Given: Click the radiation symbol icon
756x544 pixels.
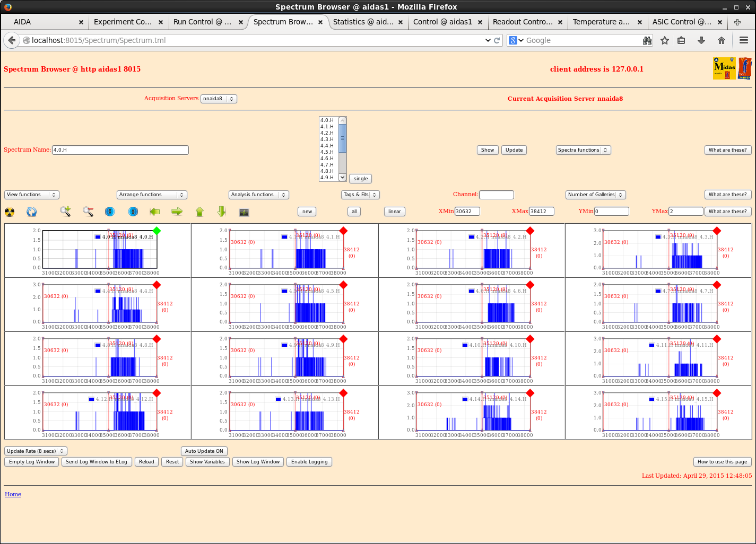Looking at the screenshot, I should (x=10, y=212).
